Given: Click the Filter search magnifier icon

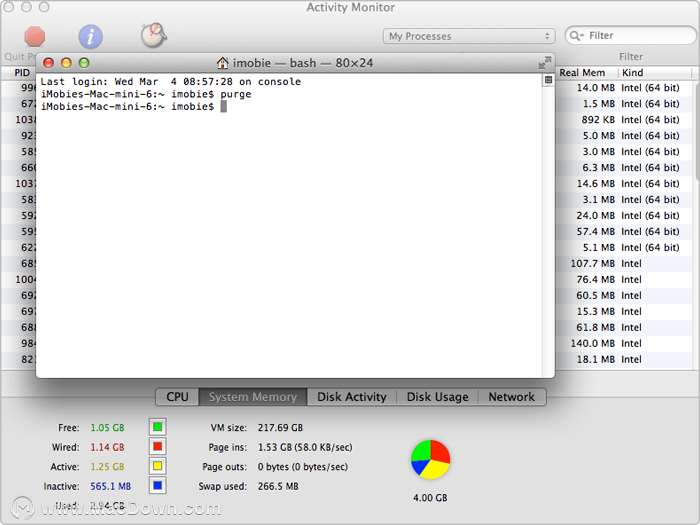Looking at the screenshot, I should tap(577, 36).
